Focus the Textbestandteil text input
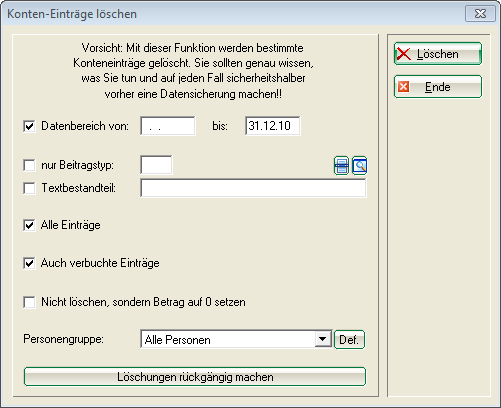Viewport: 501px width, 408px height. point(253,188)
